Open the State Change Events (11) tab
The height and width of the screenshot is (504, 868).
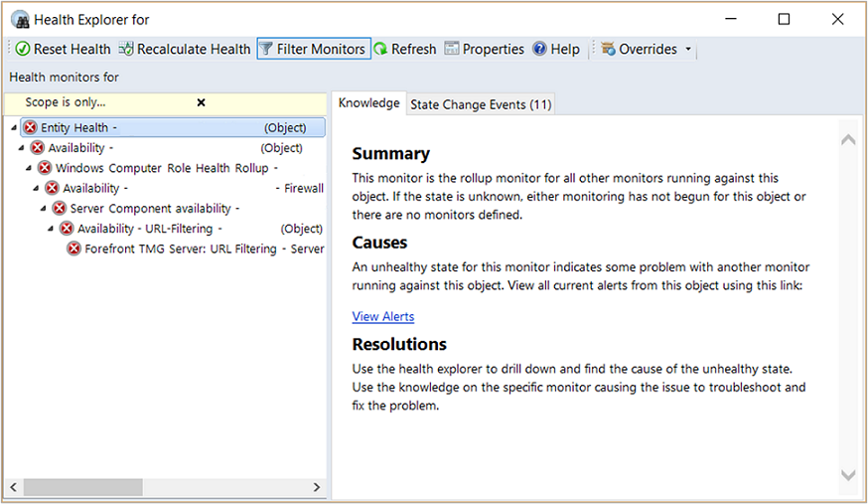[x=481, y=104]
